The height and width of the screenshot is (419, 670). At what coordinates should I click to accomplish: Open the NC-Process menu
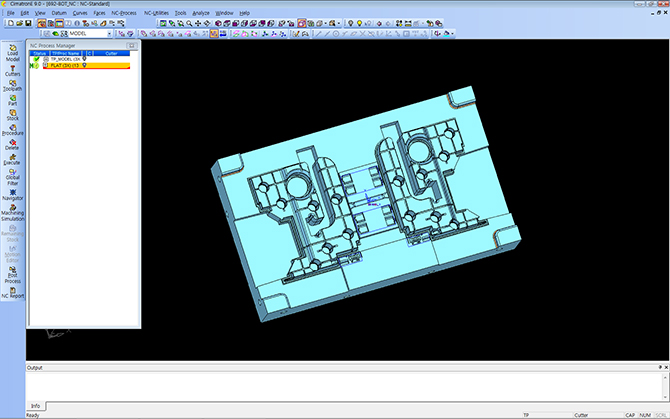point(123,13)
